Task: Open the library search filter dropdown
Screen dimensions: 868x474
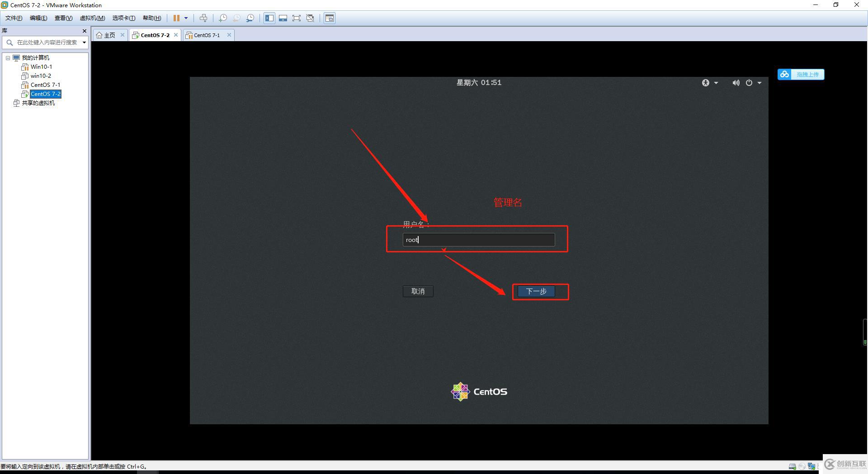Action: click(84, 43)
